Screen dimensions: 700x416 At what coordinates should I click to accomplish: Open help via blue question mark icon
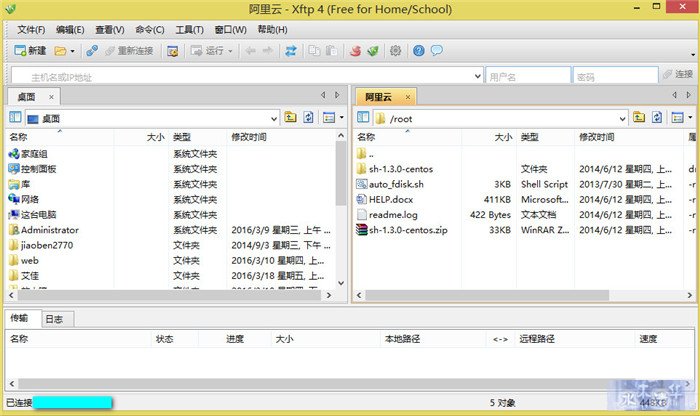click(418, 51)
